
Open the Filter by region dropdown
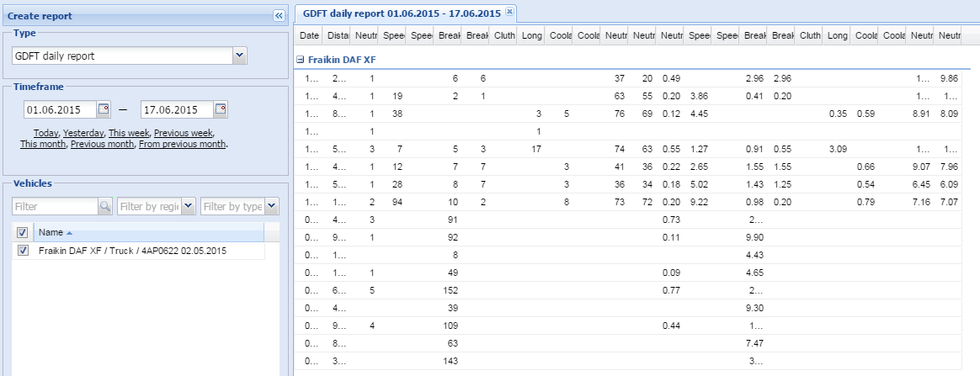coord(189,206)
